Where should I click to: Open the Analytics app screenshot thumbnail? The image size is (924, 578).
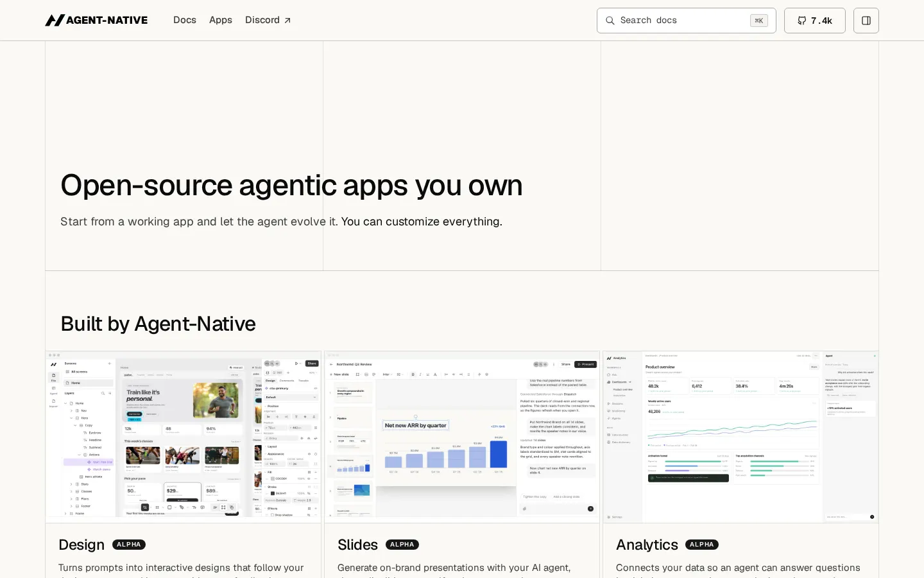click(740, 437)
